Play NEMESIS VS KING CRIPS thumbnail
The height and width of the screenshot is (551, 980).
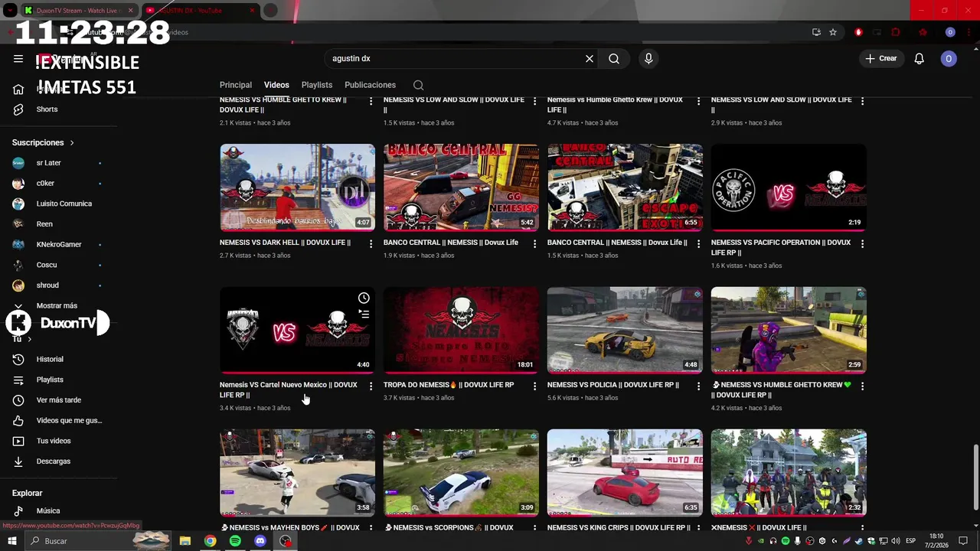625,472
